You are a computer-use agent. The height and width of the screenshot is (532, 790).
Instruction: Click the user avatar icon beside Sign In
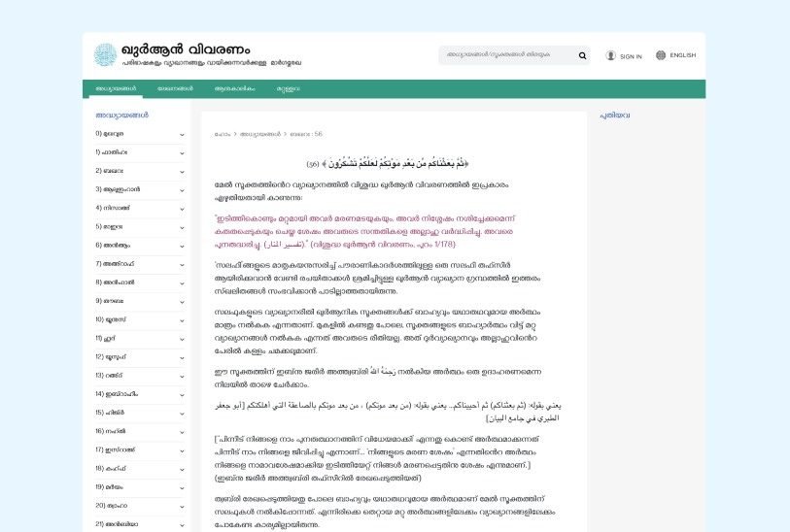tap(611, 55)
